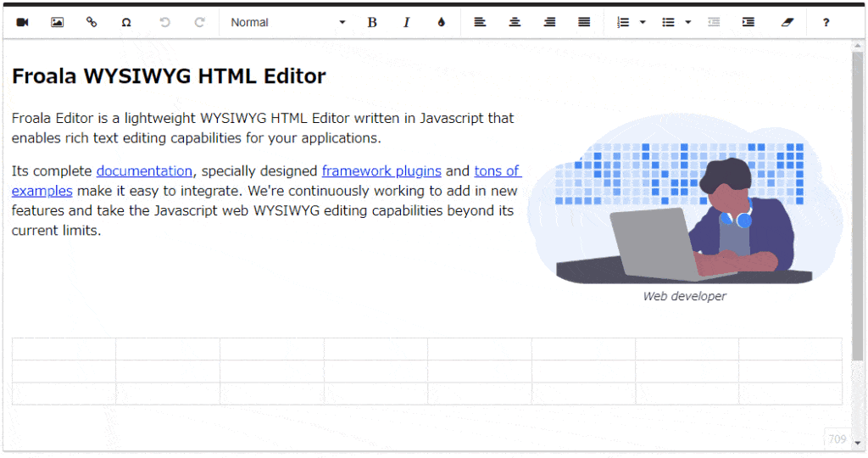
Task: Open help with the question mark icon
Action: [x=826, y=23]
